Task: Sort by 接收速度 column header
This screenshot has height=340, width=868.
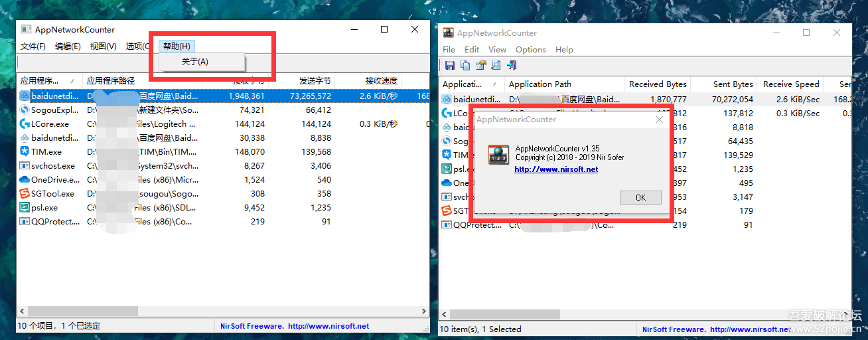Action: (368, 80)
